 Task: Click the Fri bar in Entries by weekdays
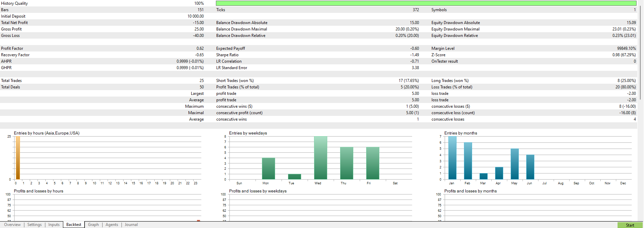(x=373, y=163)
